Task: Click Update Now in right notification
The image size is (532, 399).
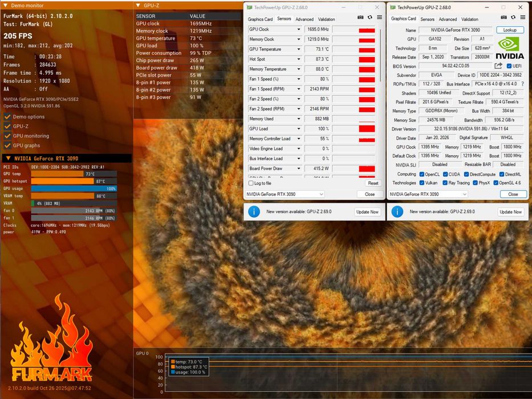Action: 511,211
